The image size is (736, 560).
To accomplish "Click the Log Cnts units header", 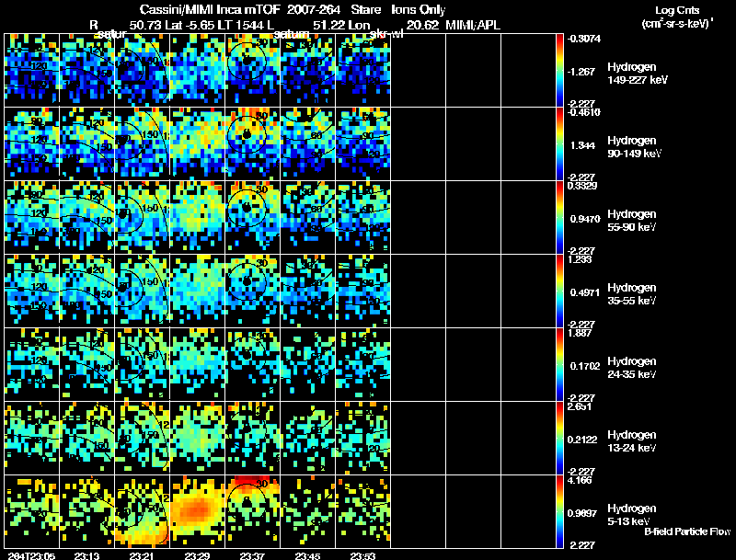I will tap(677, 17).
